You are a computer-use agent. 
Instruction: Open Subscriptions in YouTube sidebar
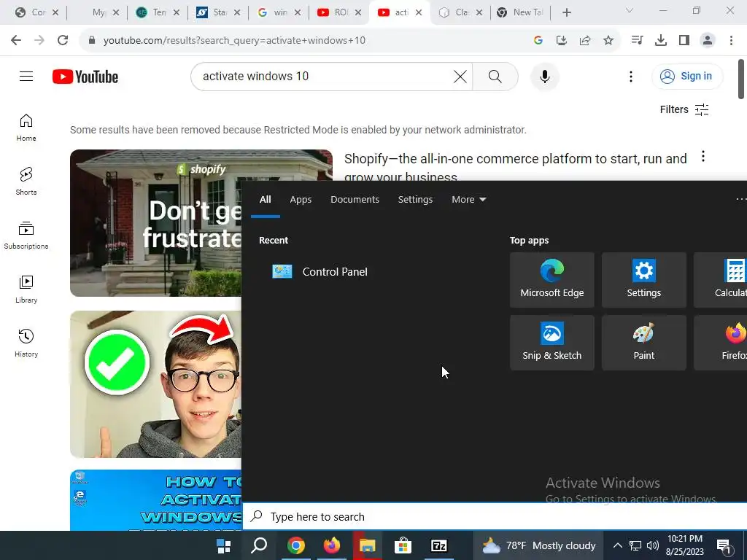[26, 236]
